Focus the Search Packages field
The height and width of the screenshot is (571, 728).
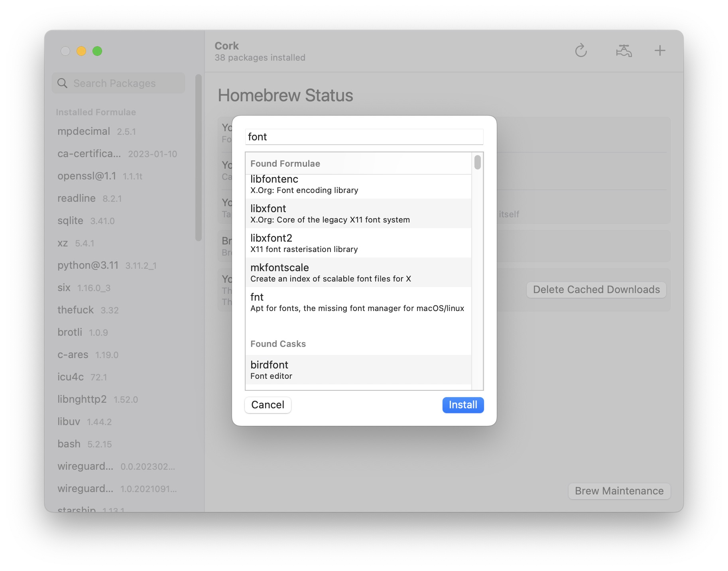tap(118, 83)
